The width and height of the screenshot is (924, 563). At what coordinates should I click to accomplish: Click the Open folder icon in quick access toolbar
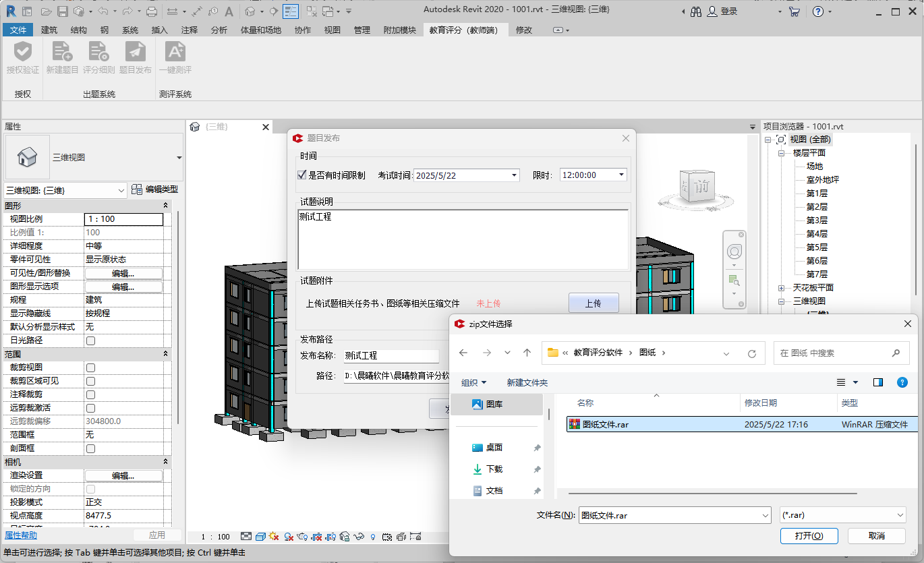(x=46, y=11)
